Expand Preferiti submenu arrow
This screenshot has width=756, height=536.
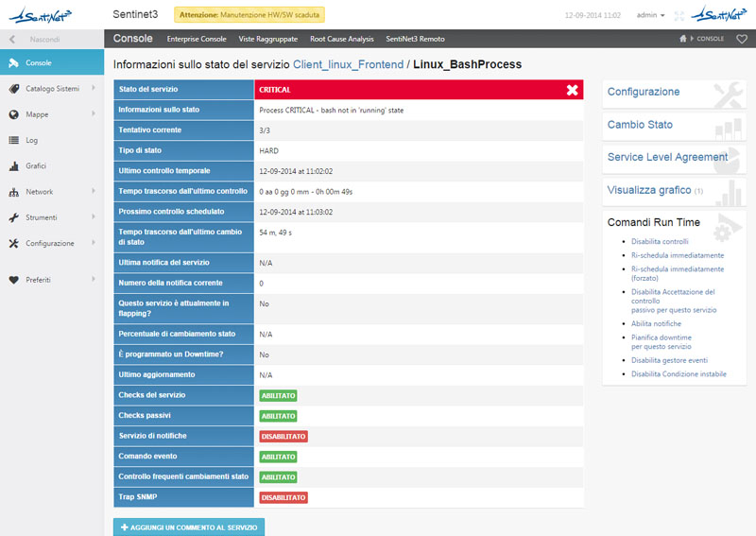click(94, 279)
